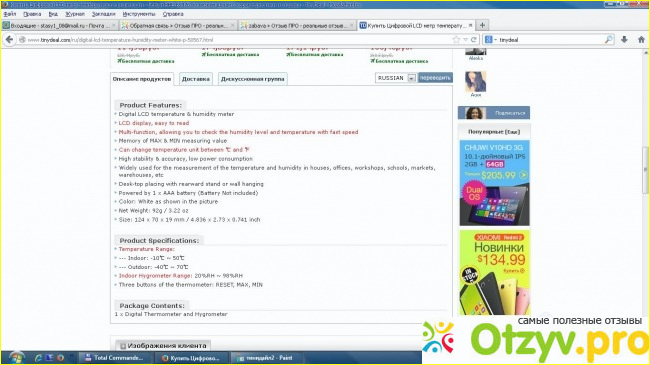The height and width of the screenshot is (365, 650).
Task: Open the Downloads arrow icon
Action: tap(624, 39)
